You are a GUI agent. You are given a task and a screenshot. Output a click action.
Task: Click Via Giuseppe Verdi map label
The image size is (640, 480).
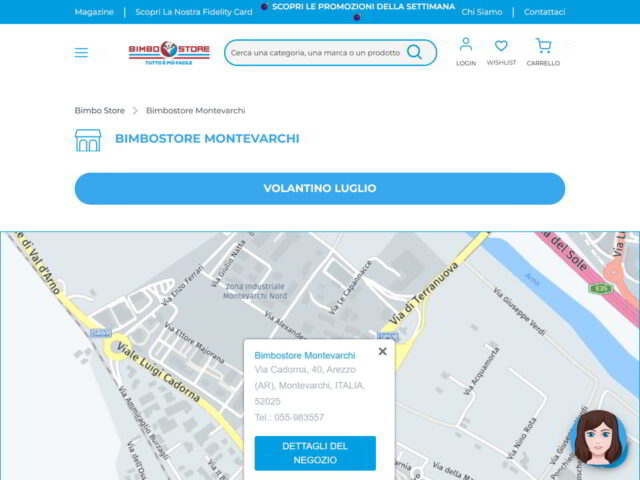[x=519, y=311]
